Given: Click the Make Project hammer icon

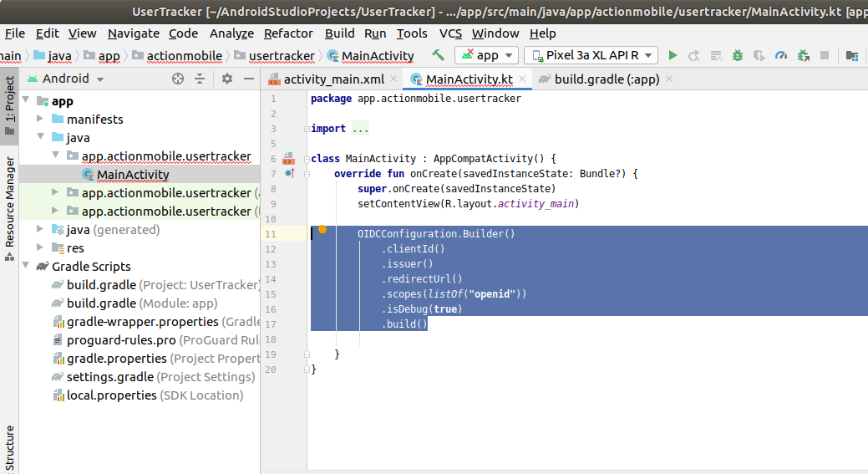Looking at the screenshot, I should (x=438, y=55).
